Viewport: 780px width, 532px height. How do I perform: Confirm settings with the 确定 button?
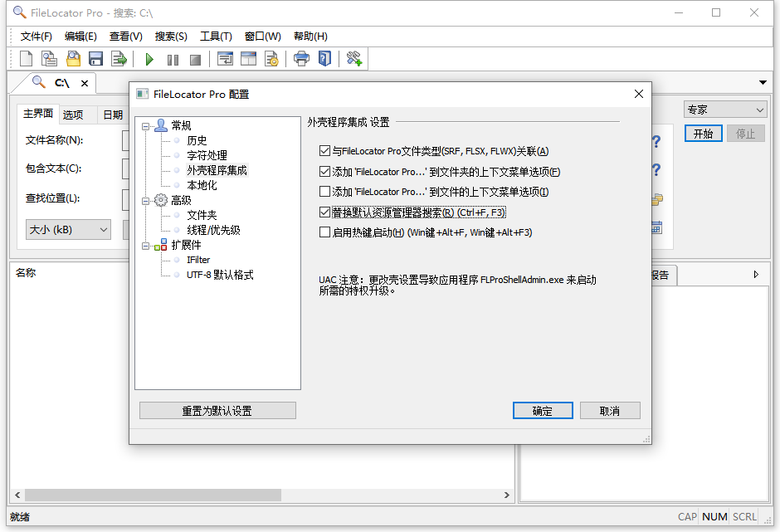tap(543, 410)
